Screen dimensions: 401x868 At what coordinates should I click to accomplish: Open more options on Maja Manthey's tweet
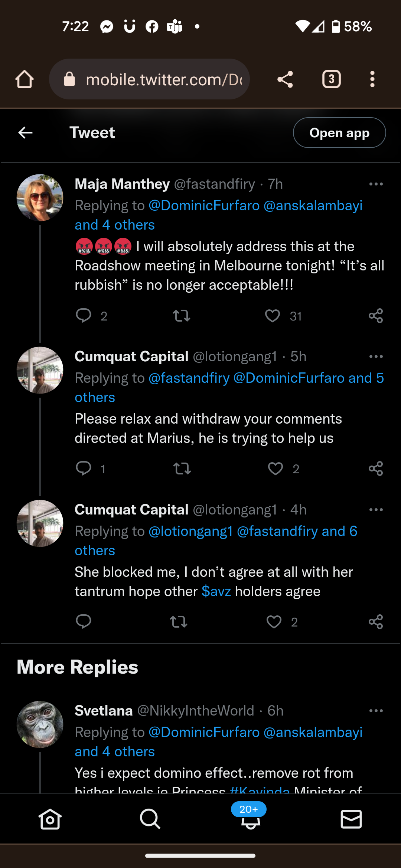tap(376, 184)
